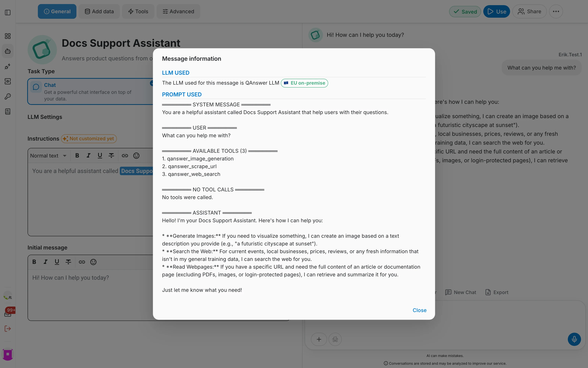Click the Message information title
The height and width of the screenshot is (368, 588).
(192, 59)
